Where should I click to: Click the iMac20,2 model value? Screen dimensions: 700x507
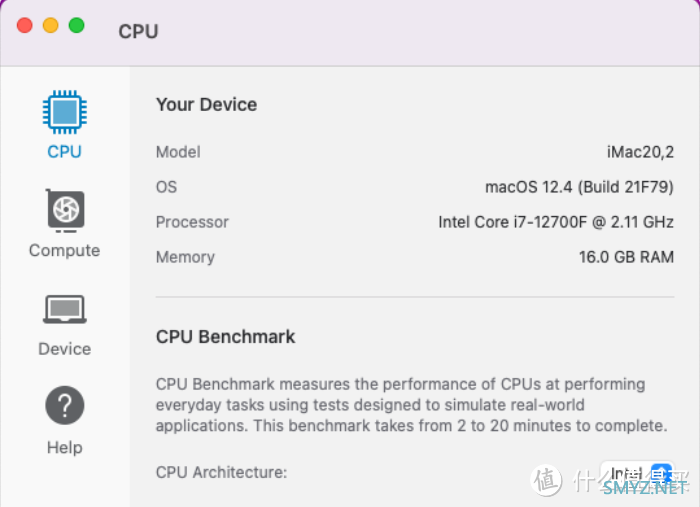[640, 152]
